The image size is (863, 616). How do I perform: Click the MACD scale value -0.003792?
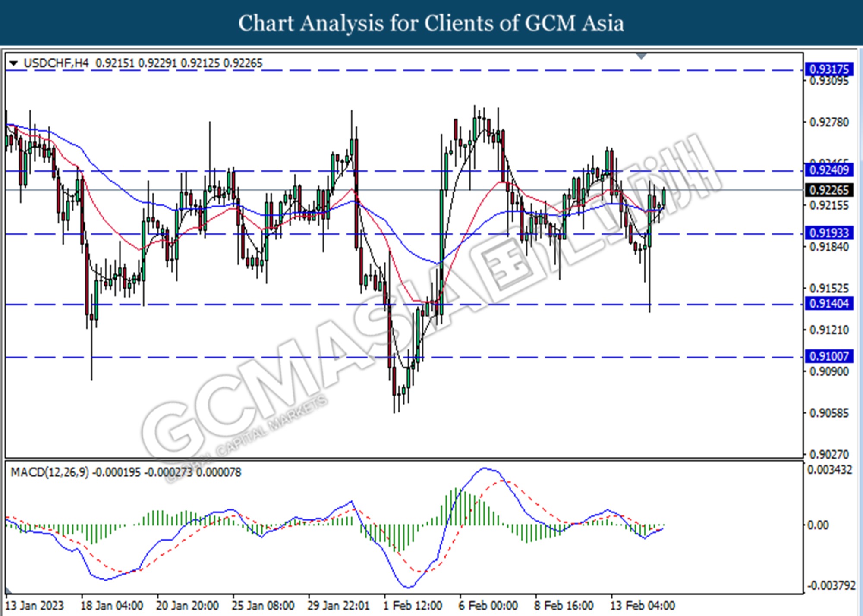(832, 585)
